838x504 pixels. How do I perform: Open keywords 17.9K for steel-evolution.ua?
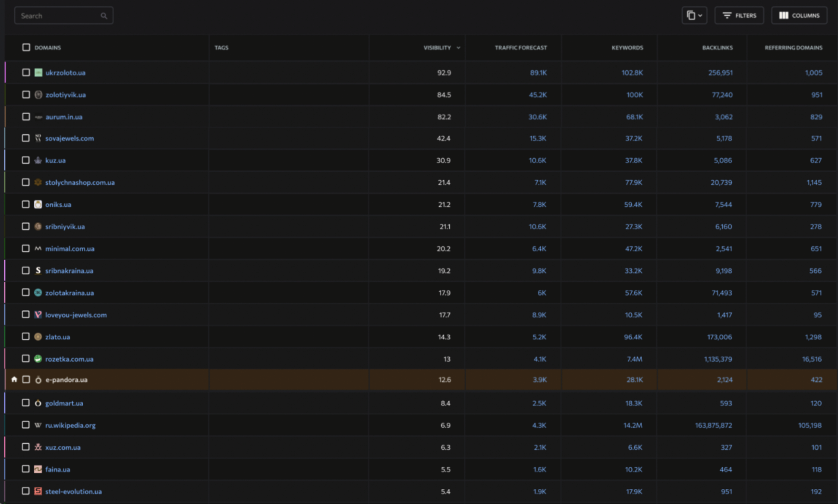634,491
